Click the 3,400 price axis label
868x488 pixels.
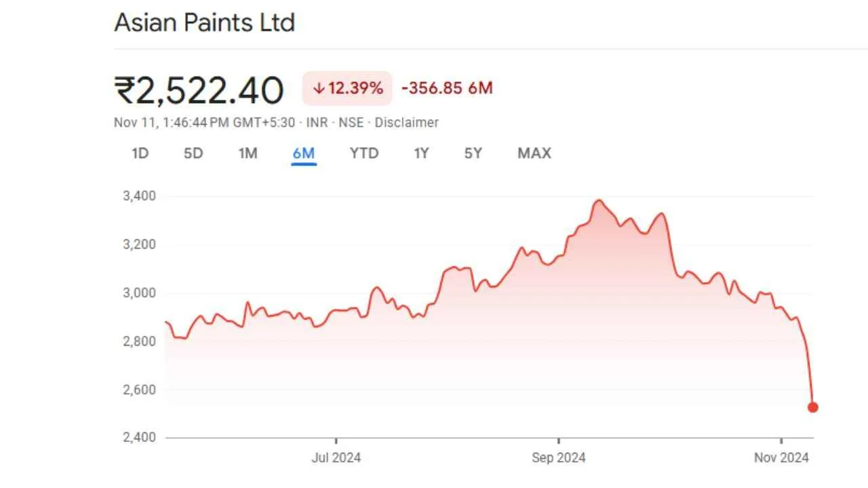click(x=138, y=196)
